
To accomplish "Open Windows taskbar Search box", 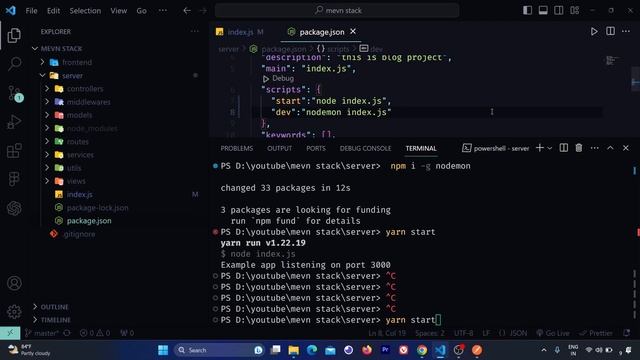I will [220, 350].
